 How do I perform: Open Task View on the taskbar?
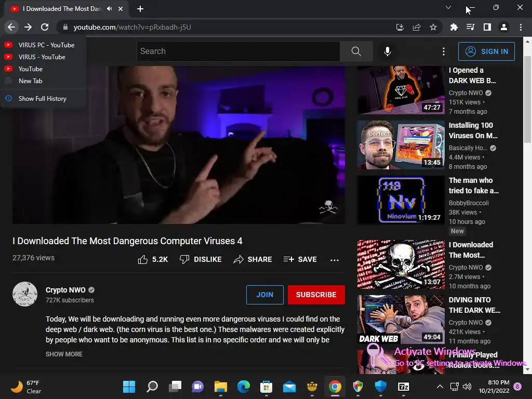[x=175, y=387]
